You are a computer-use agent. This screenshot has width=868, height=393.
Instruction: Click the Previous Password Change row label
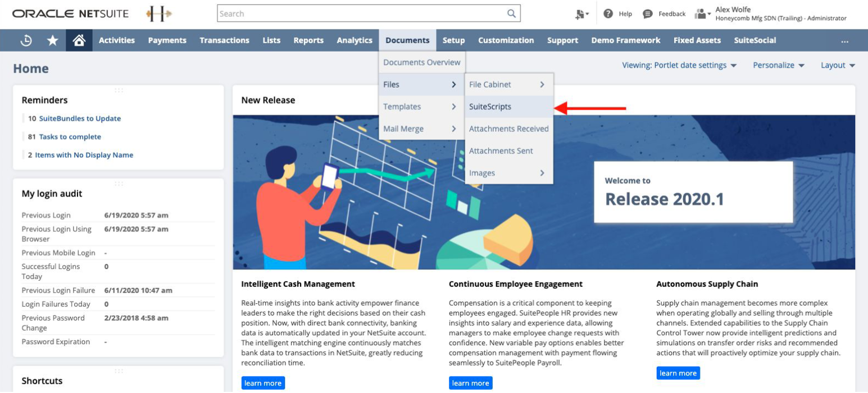(53, 323)
